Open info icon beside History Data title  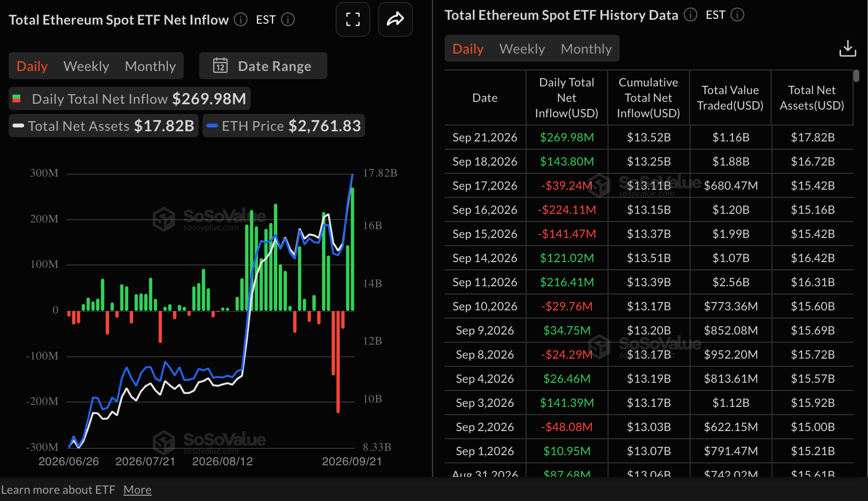(691, 15)
